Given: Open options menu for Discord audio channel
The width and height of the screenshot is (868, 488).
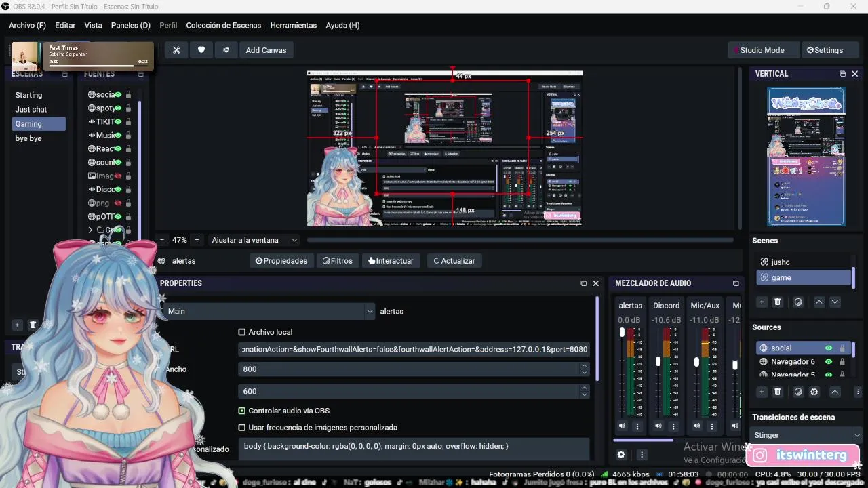Looking at the screenshot, I should pyautogui.click(x=673, y=426).
